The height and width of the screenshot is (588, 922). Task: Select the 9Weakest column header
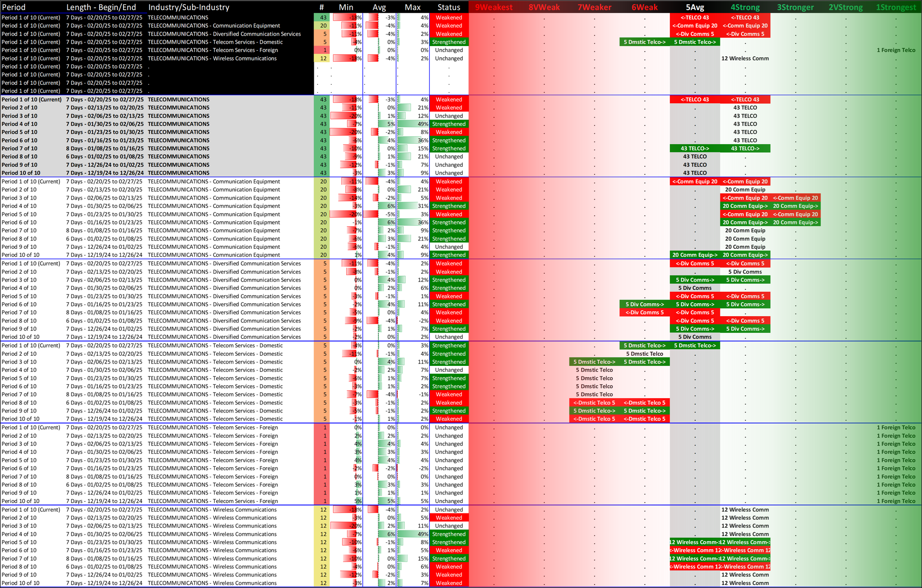[x=493, y=7]
